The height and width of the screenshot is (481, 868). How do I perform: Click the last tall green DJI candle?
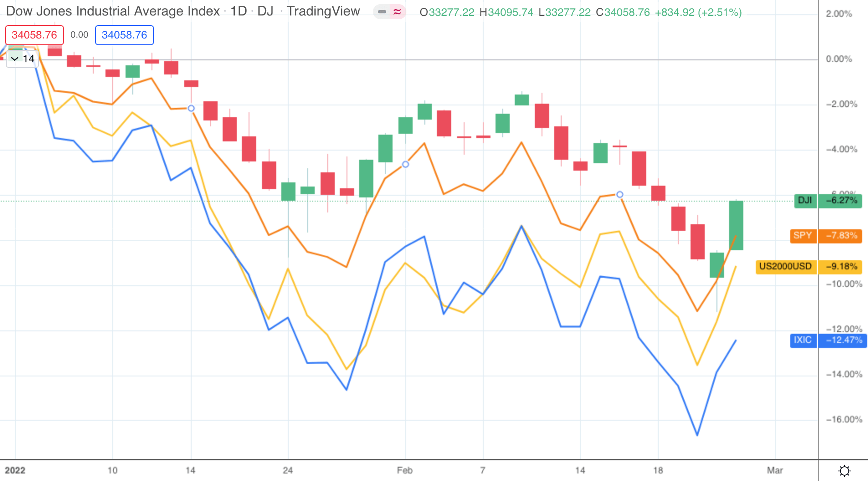(736, 225)
